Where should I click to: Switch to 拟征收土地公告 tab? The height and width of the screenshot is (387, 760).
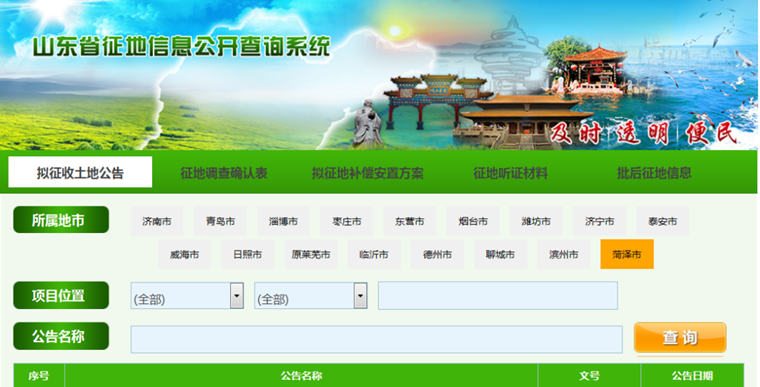[80, 172]
